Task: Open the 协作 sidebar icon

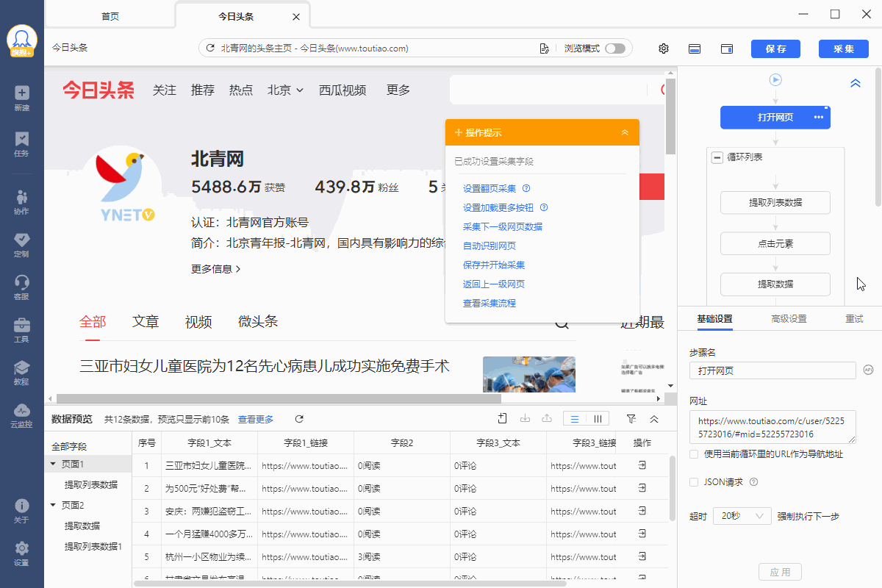Action: click(x=21, y=202)
